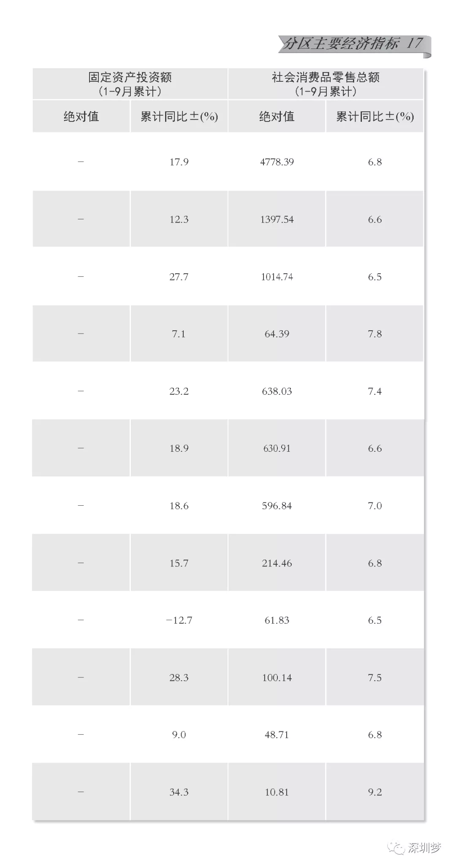Select the 34.3 cell in last row

[179, 792]
